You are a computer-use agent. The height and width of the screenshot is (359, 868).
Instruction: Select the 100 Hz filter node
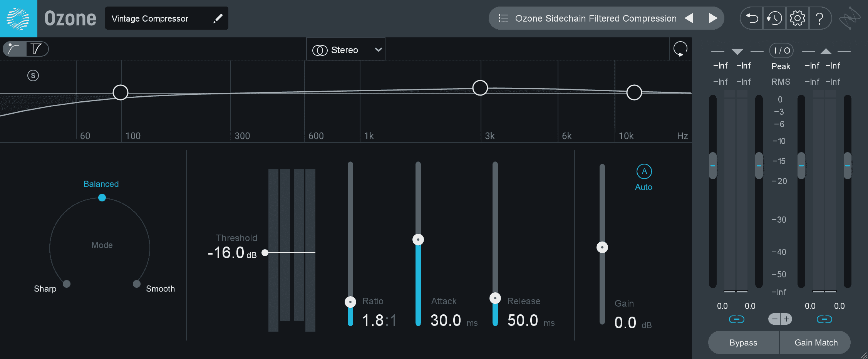121,92
